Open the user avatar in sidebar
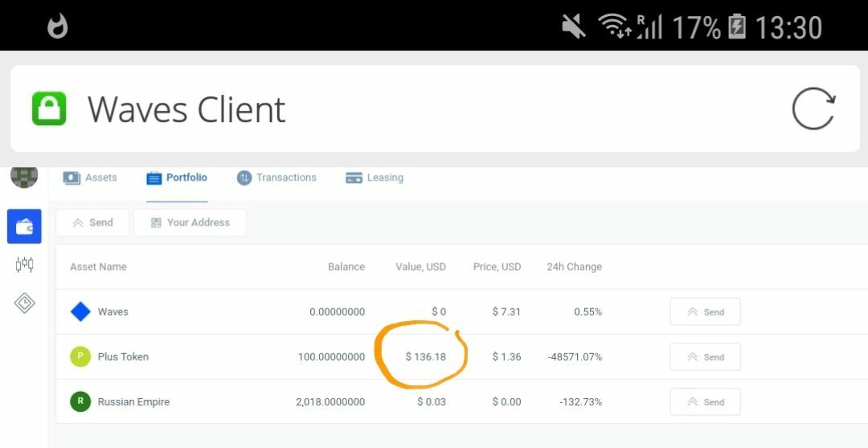 coord(24,177)
